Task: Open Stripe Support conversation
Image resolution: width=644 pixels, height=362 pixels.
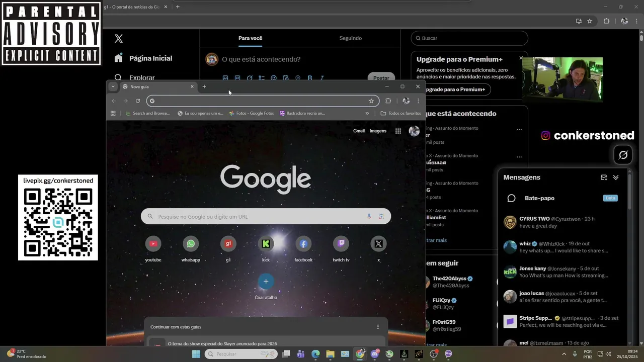Action: click(563, 321)
